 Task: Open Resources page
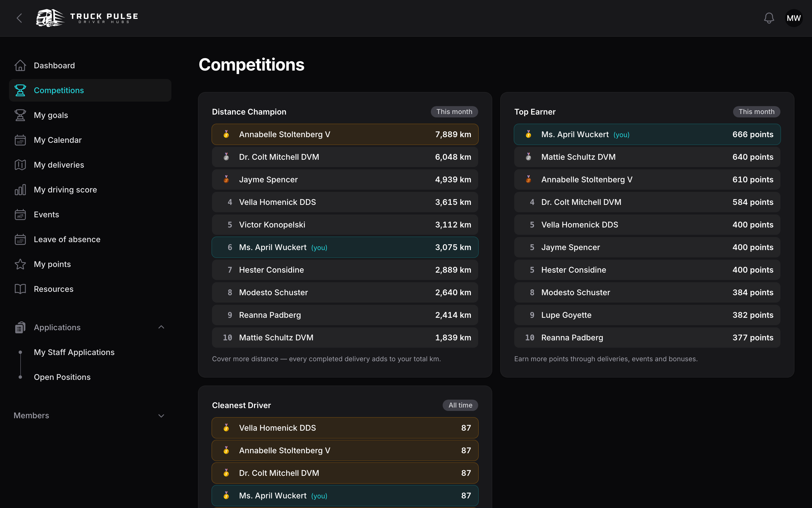tap(90, 289)
